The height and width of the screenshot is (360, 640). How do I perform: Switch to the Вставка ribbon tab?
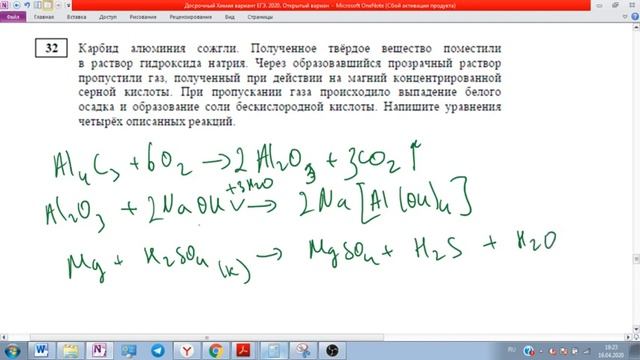click(76, 17)
